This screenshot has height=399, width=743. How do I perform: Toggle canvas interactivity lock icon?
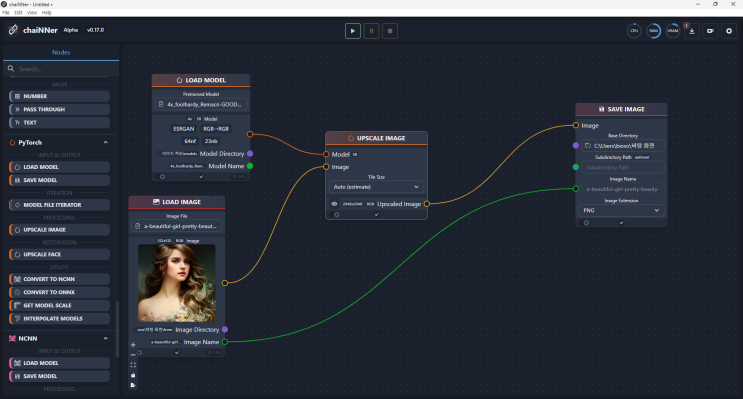(x=133, y=375)
